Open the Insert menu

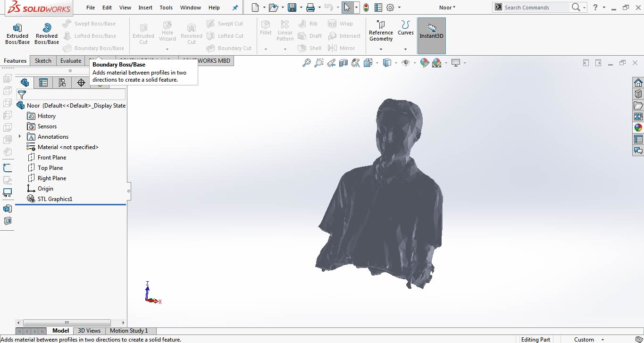[x=145, y=8]
